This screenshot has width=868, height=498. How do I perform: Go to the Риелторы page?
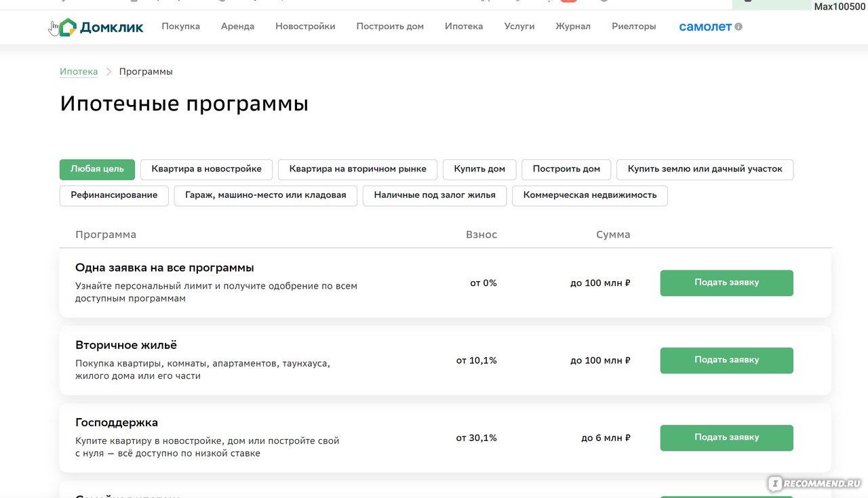(634, 26)
